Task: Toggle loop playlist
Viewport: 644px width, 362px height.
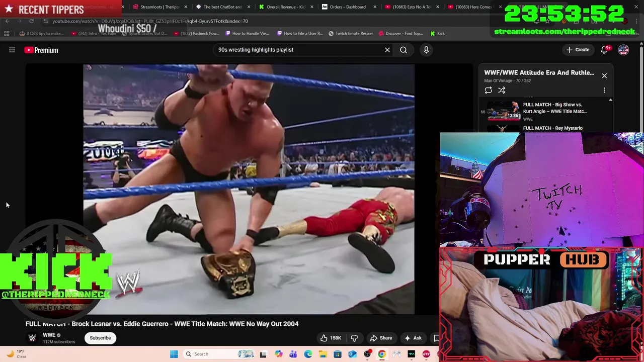Action: coord(488,90)
